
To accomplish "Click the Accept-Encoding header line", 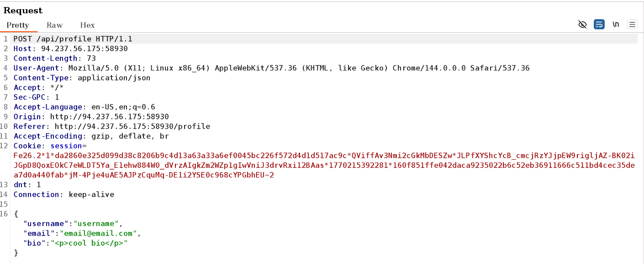I will (x=91, y=136).
